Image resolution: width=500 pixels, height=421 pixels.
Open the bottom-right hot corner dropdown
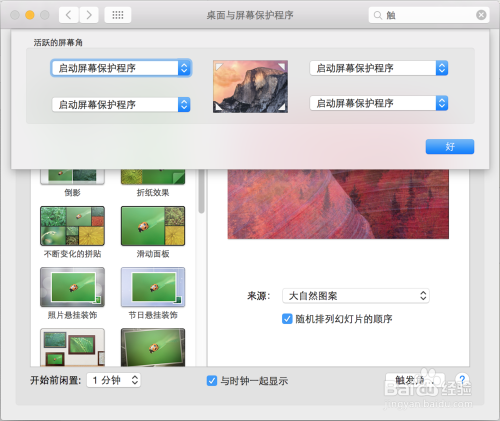[379, 103]
